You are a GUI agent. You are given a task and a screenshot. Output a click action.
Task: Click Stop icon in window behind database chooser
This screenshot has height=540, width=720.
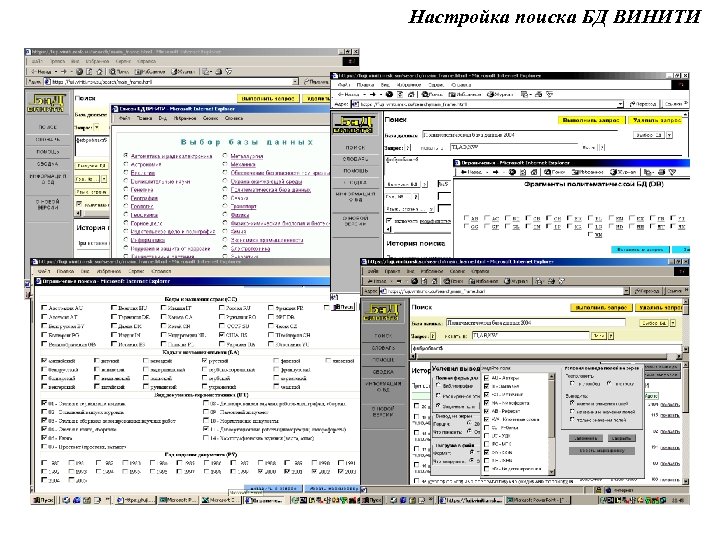[x=79, y=72]
